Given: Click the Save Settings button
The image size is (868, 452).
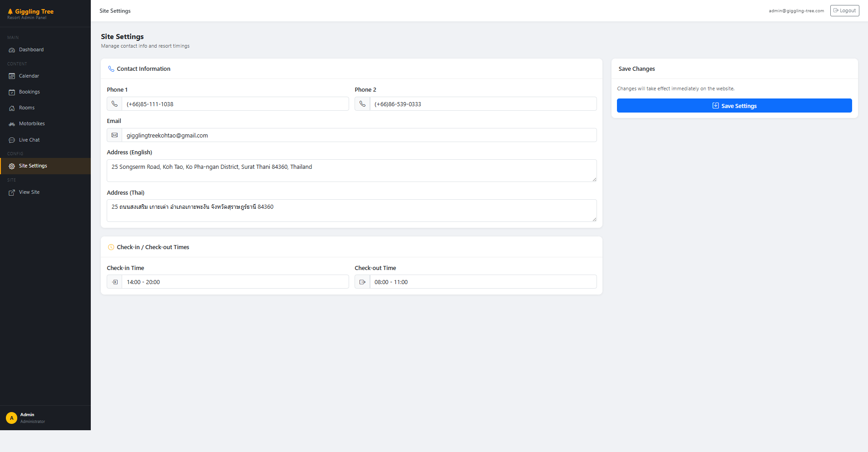Looking at the screenshot, I should tap(734, 106).
